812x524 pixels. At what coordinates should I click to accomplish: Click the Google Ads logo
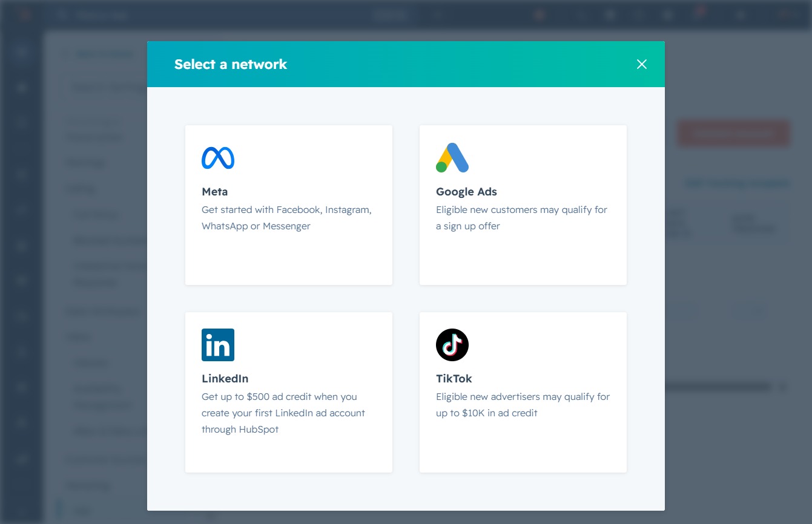click(452, 158)
